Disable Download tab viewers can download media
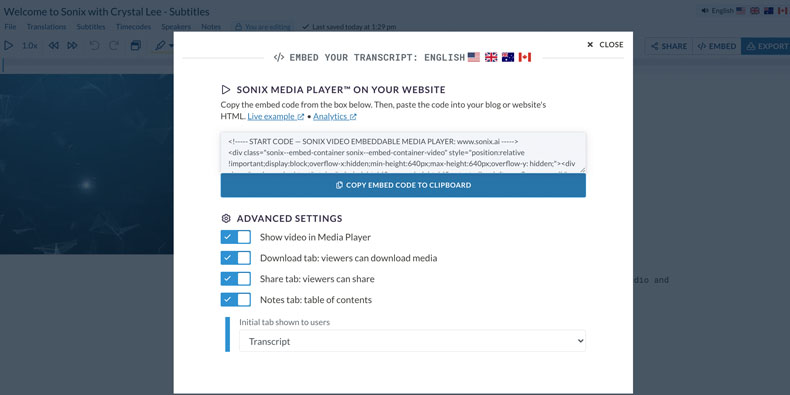 point(236,258)
